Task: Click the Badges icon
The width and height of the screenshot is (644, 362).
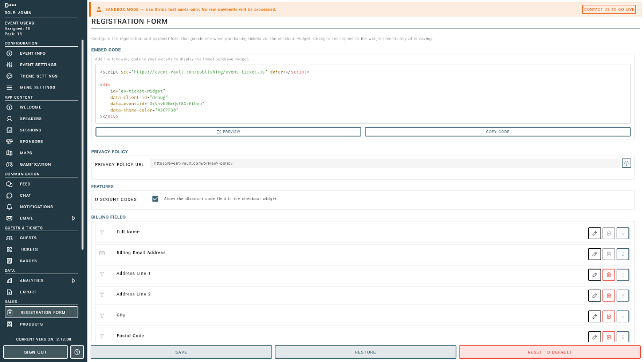Action: [x=9, y=261]
